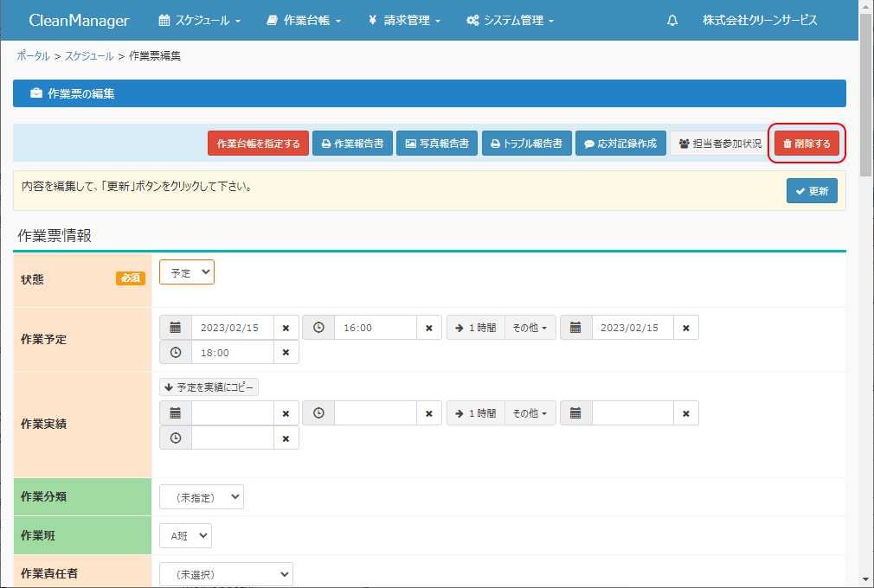Click the 削除する delete button
Image resolution: width=874 pixels, height=588 pixels.
[x=807, y=144]
